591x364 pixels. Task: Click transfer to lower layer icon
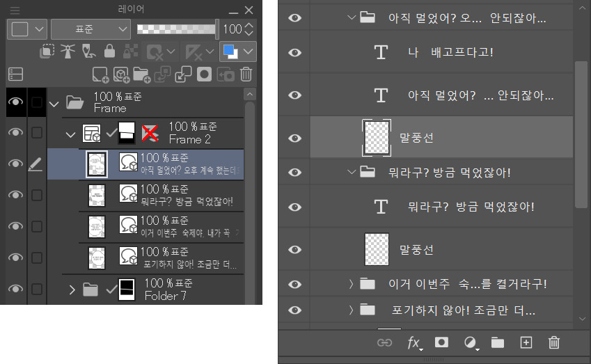(162, 74)
